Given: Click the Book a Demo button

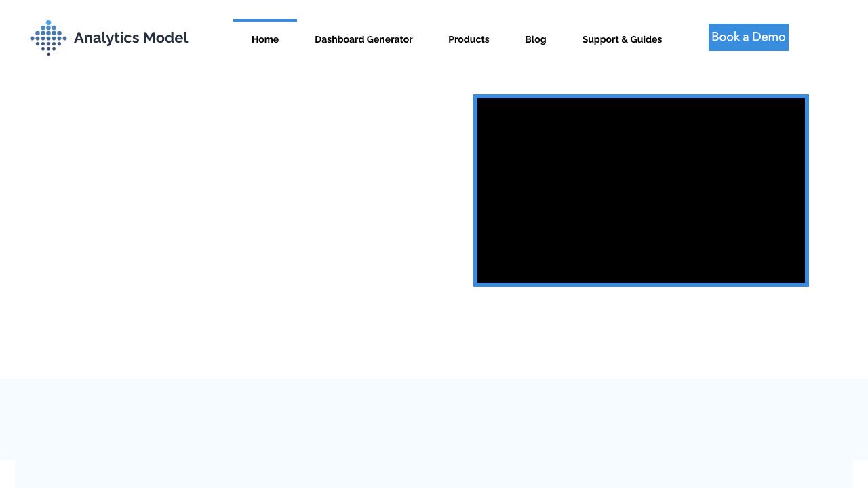Looking at the screenshot, I should point(749,37).
